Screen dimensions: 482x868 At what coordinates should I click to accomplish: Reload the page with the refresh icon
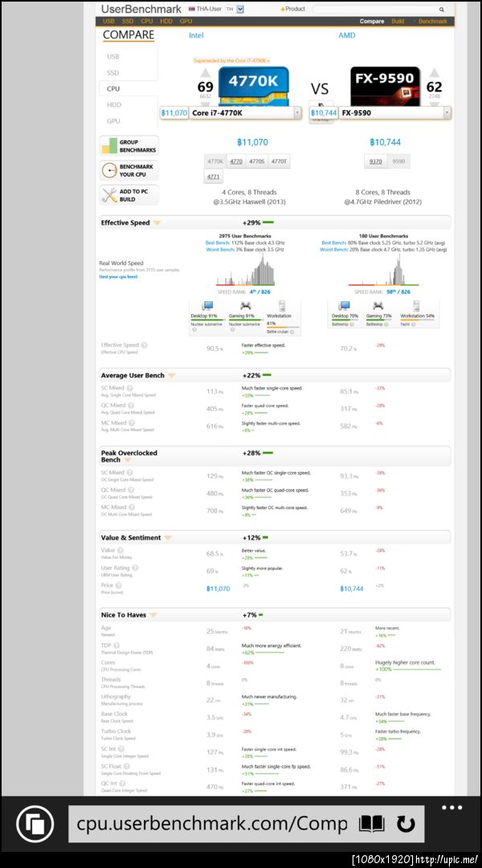pos(406,825)
